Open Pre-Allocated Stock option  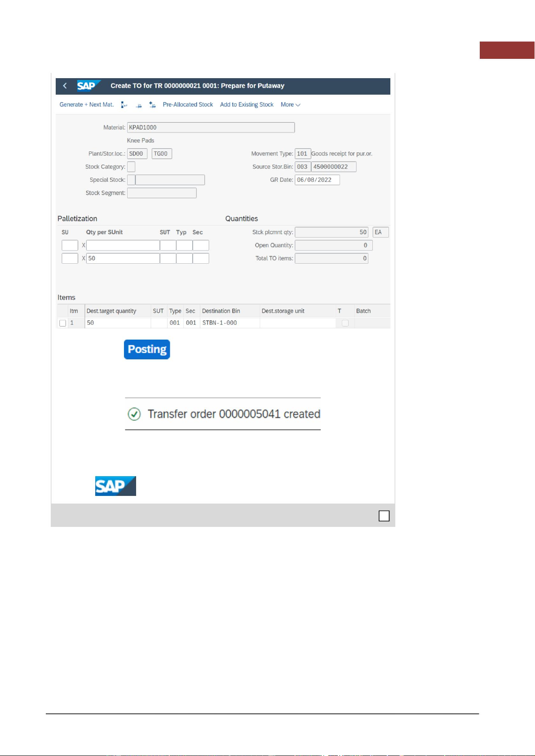[188, 105]
